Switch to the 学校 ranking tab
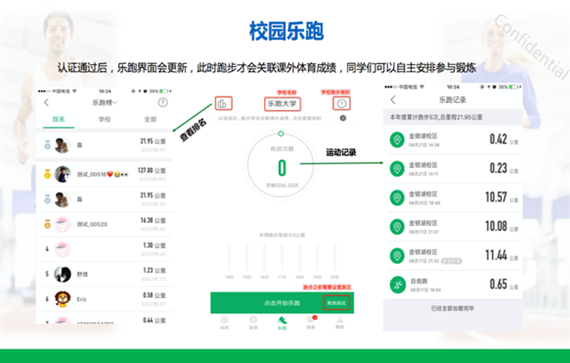The height and width of the screenshot is (363, 570). (x=104, y=119)
